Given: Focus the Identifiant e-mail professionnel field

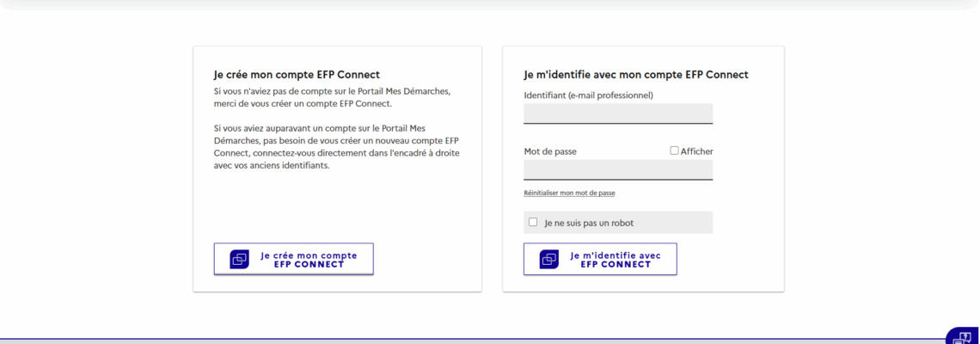Looking at the screenshot, I should (x=618, y=114).
